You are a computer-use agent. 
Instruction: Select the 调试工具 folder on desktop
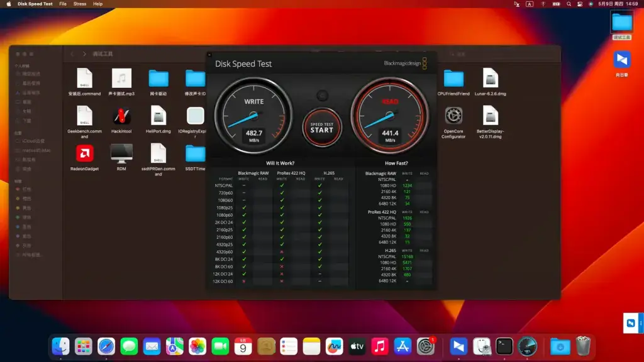(x=622, y=25)
